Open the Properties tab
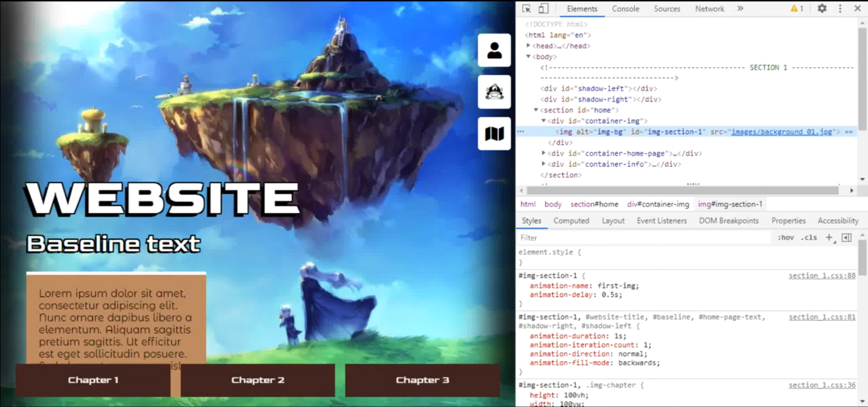This screenshot has height=407, width=868. click(x=788, y=221)
